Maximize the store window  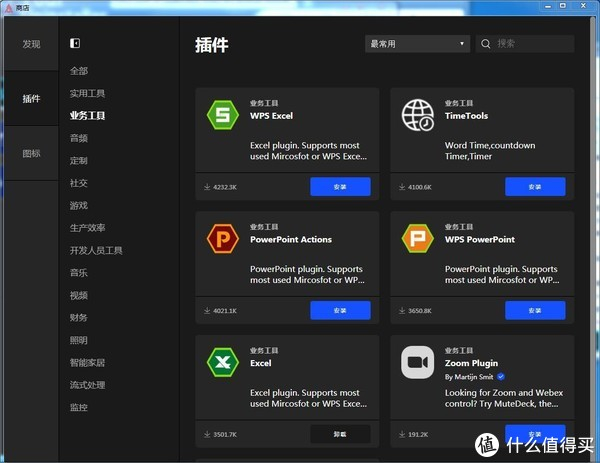pos(563,6)
